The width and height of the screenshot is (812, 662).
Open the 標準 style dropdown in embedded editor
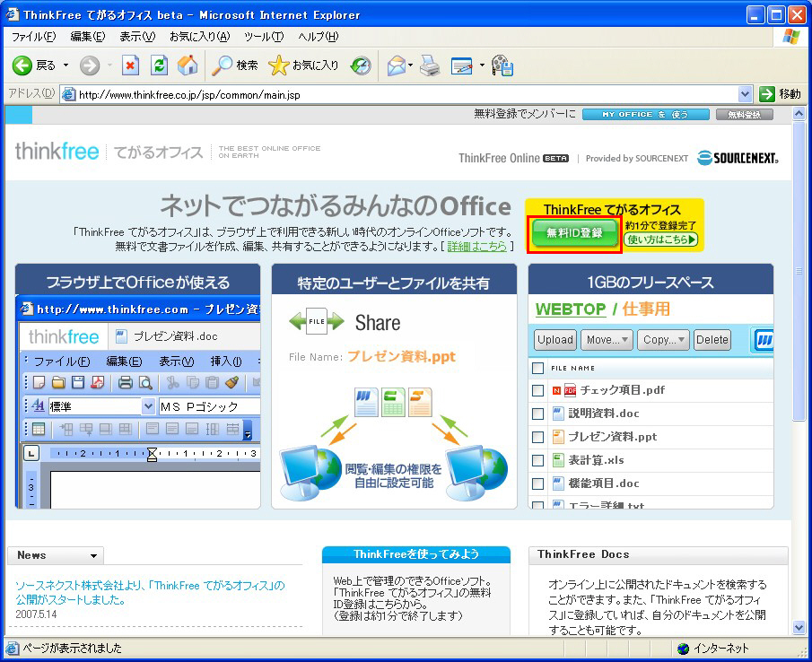pyautogui.click(x=148, y=406)
